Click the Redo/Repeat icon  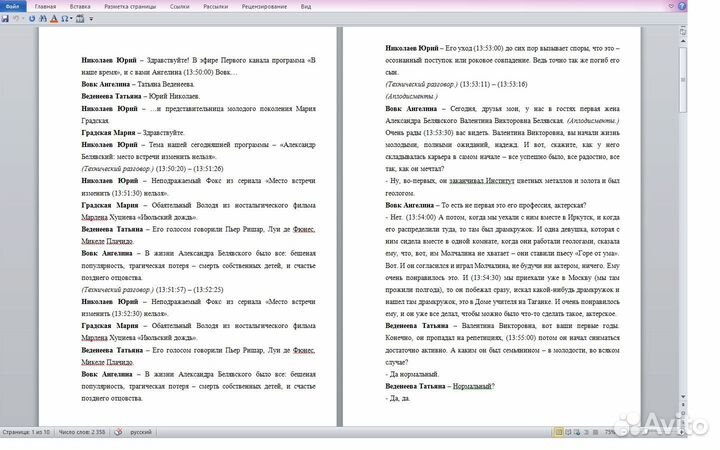[x=32, y=18]
